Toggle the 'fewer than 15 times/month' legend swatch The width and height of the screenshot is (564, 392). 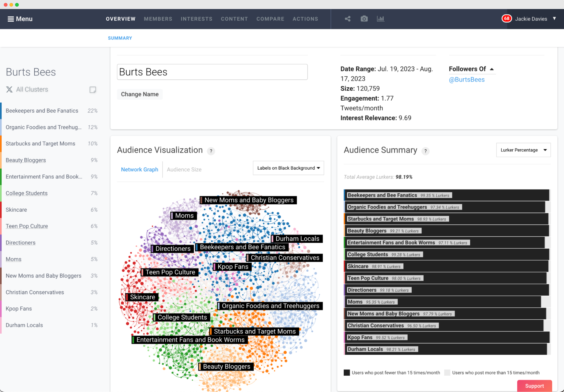pyautogui.click(x=346, y=372)
